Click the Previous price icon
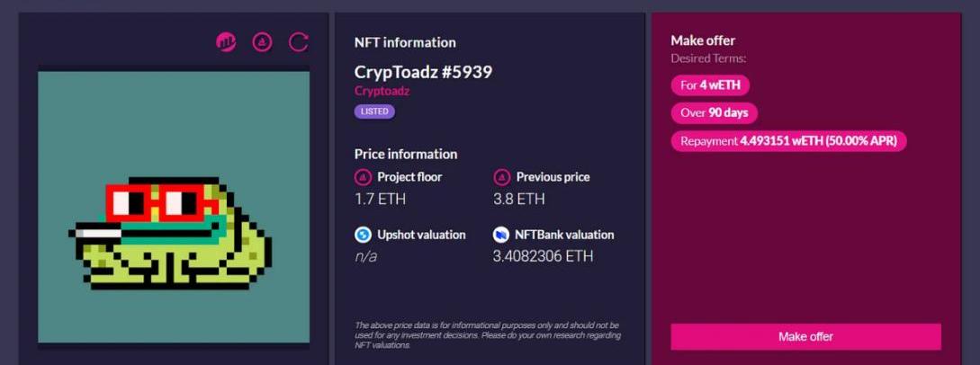The width and height of the screenshot is (980, 365). tap(501, 177)
